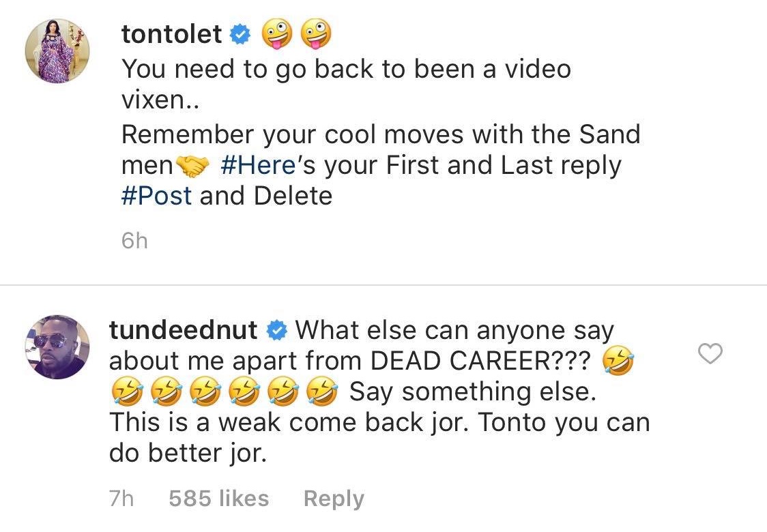
Task: Click the verified badge beside tundeednut
Action: pyautogui.click(x=277, y=331)
